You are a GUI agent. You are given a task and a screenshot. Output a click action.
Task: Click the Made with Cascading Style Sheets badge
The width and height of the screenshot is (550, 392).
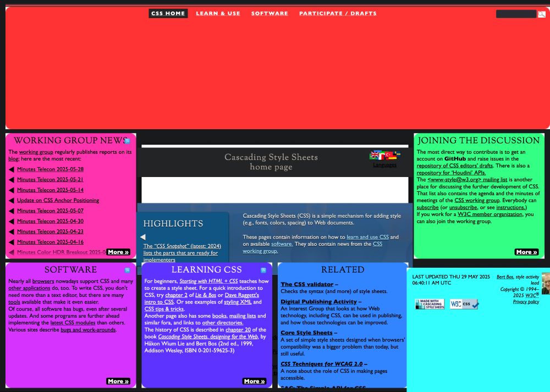pos(430,304)
